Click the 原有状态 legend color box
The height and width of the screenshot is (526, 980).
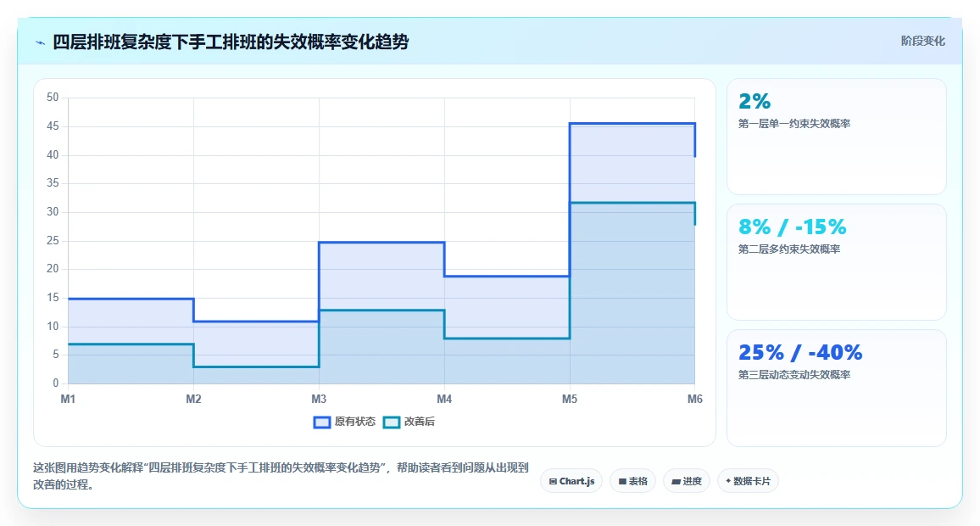[322, 422]
